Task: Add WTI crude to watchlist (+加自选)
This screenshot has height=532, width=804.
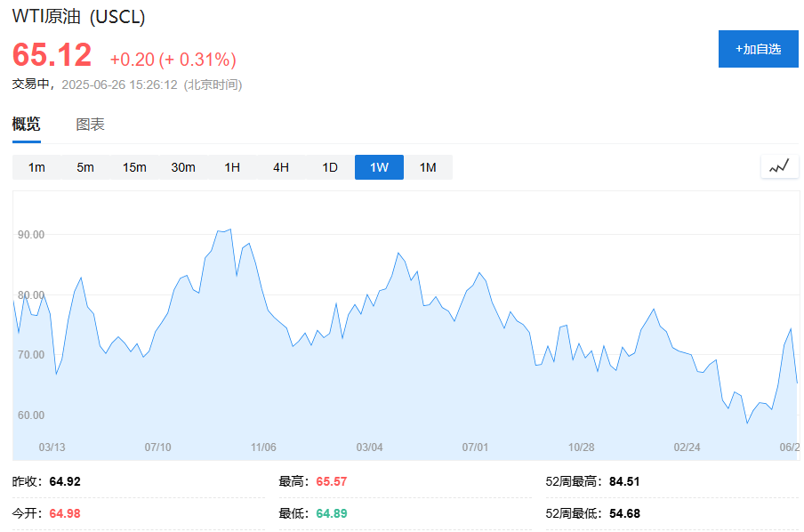Action: point(758,49)
